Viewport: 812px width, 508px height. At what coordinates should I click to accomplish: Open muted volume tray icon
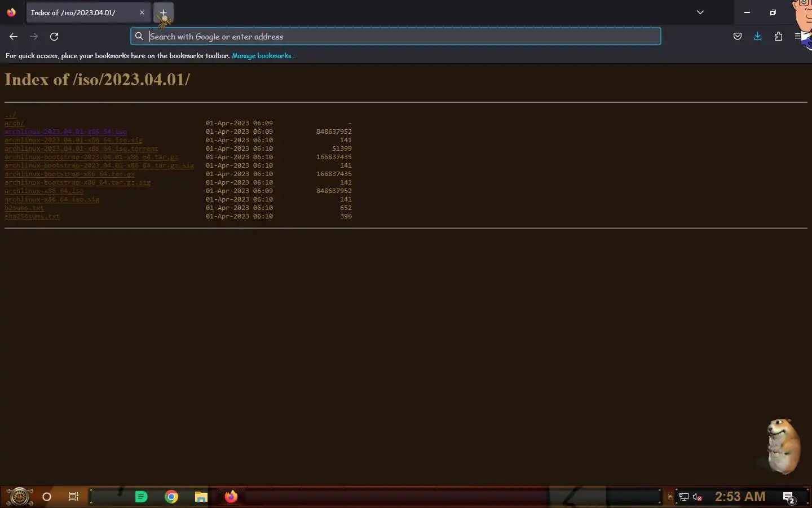point(698,497)
